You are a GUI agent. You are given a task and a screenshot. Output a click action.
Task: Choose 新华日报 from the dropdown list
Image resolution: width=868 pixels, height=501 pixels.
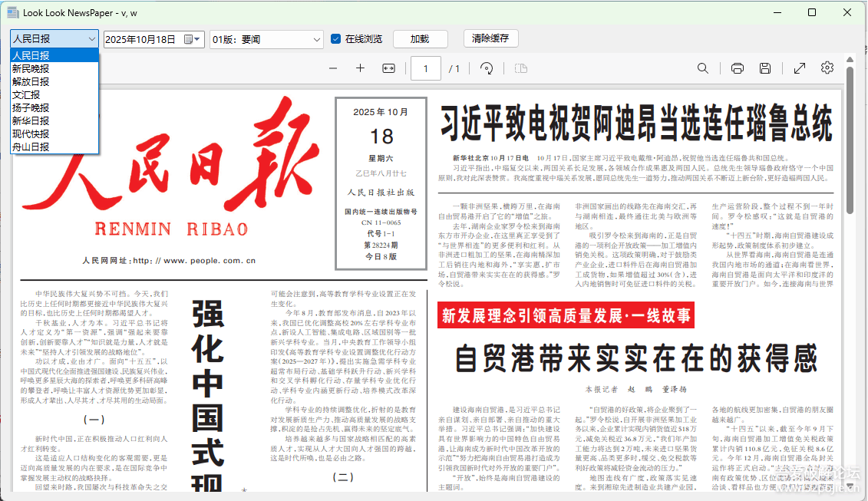coord(54,120)
